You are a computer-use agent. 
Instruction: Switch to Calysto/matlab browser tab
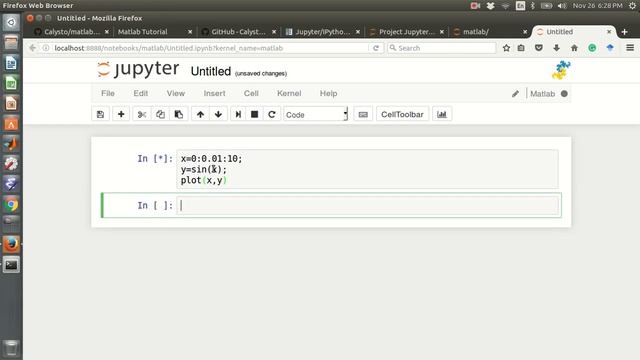point(72,32)
